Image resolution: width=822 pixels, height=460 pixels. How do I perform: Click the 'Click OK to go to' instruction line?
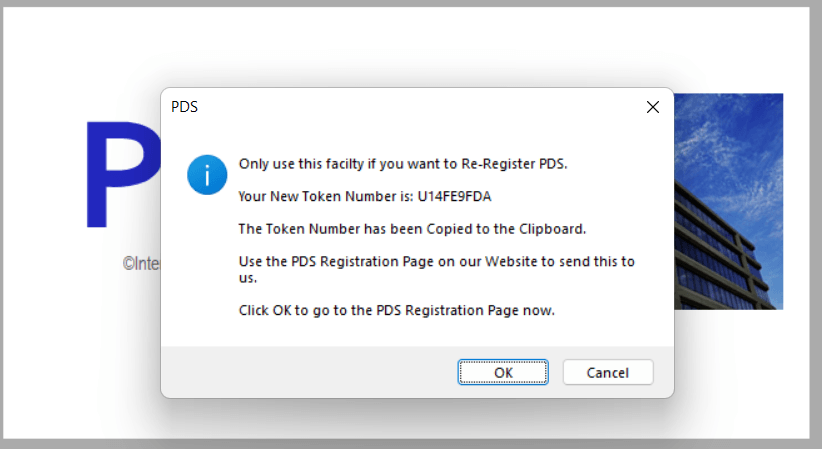point(396,310)
